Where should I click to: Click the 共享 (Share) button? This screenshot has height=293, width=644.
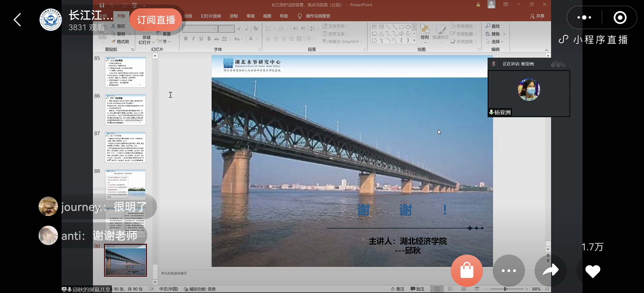537,16
